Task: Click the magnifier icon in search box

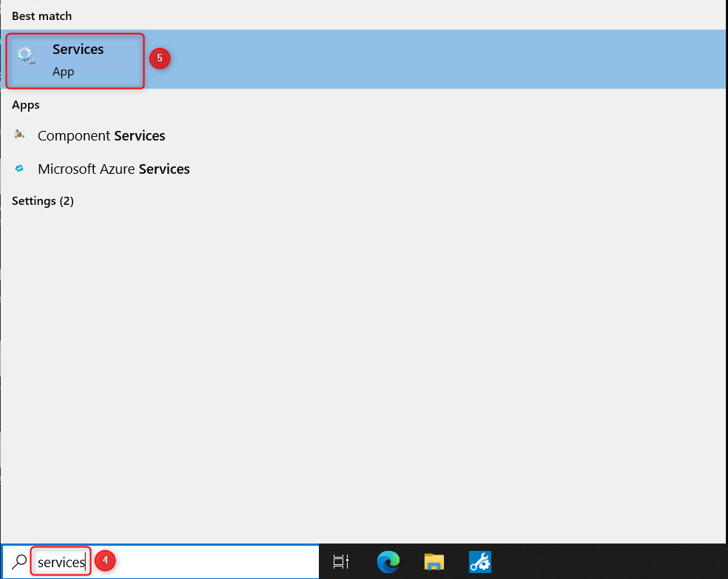Action: (20, 562)
